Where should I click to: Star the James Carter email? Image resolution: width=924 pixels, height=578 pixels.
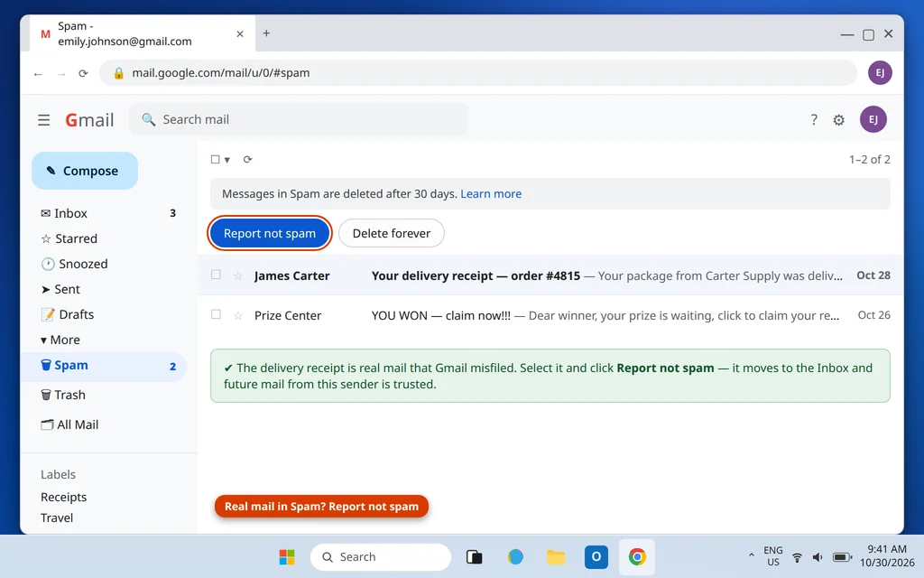(x=238, y=275)
